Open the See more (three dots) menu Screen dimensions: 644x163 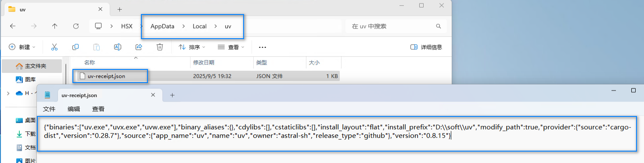pyautogui.click(x=263, y=47)
